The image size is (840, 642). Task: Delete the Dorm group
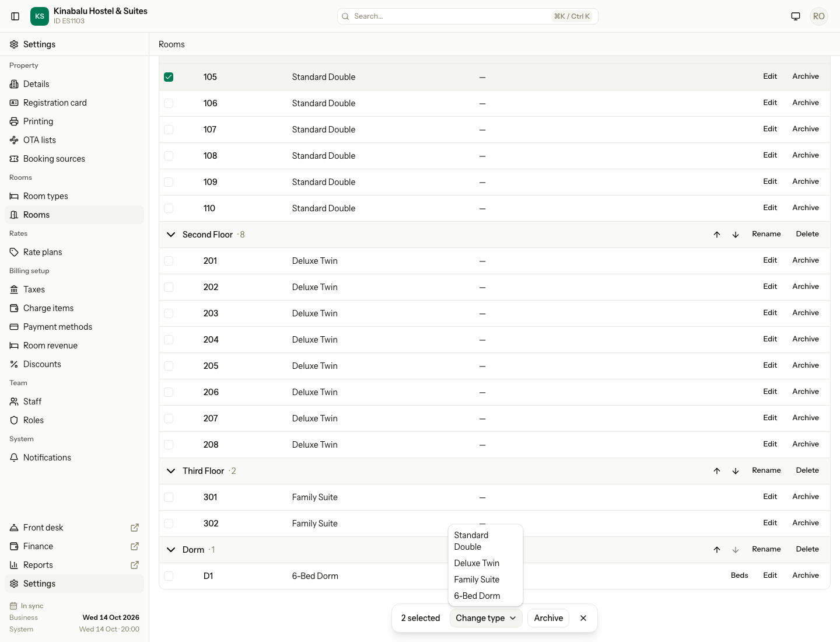click(x=807, y=549)
